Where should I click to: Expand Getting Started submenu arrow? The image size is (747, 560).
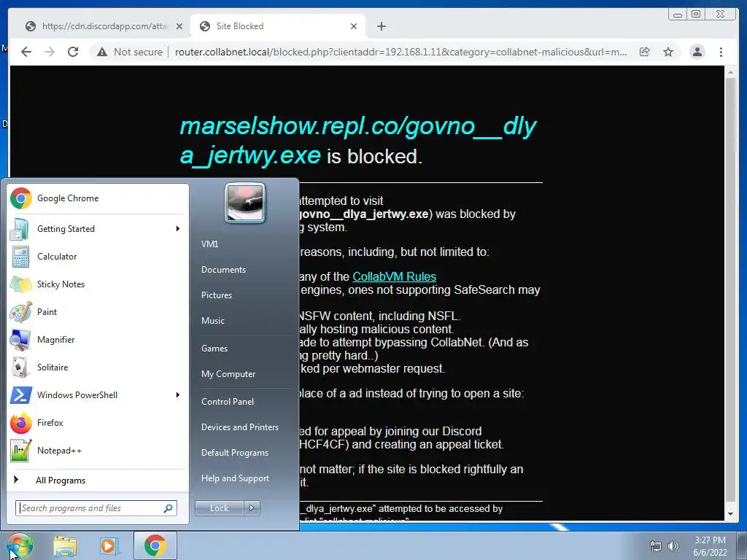[178, 228]
